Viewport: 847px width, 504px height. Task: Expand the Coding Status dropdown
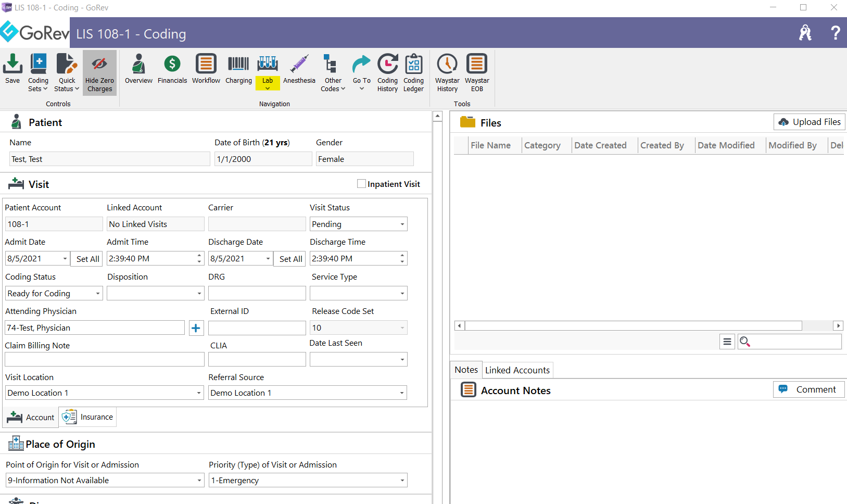click(98, 294)
